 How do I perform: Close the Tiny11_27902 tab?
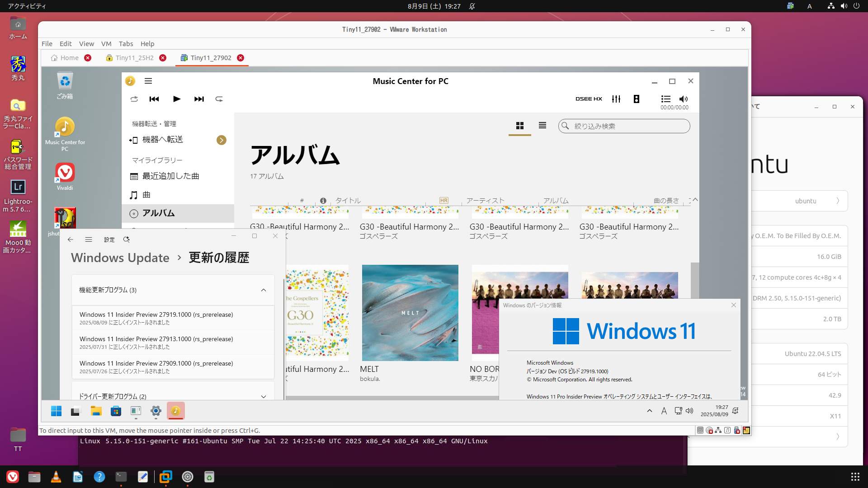click(x=241, y=58)
